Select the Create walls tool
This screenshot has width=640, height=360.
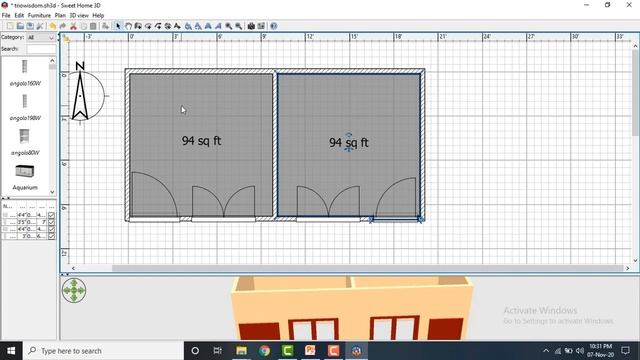coord(138,26)
